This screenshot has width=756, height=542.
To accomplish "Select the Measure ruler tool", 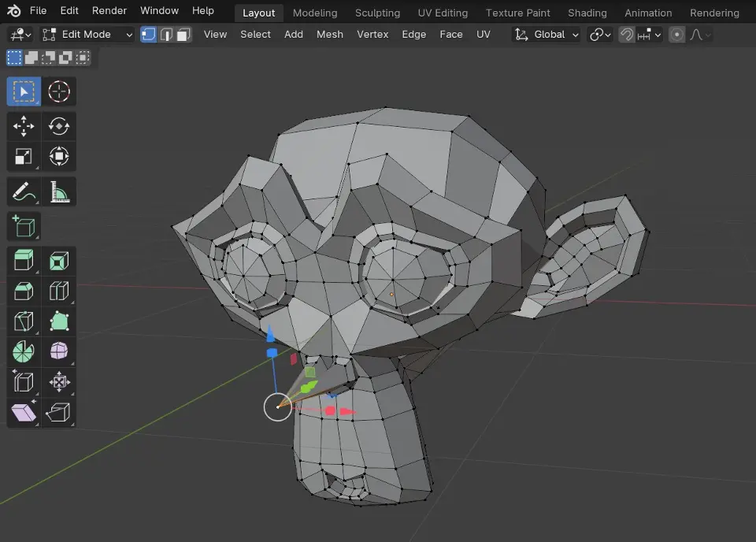I will click(x=59, y=192).
